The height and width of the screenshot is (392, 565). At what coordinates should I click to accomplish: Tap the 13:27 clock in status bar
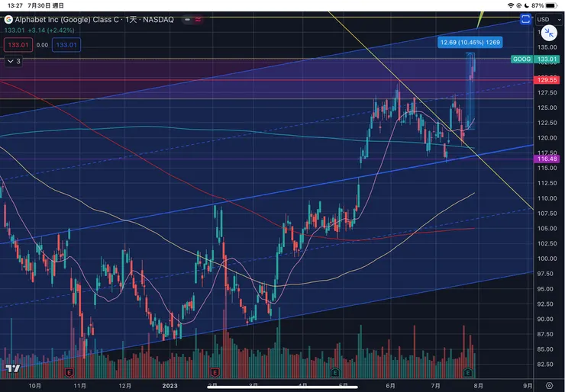(15, 5)
